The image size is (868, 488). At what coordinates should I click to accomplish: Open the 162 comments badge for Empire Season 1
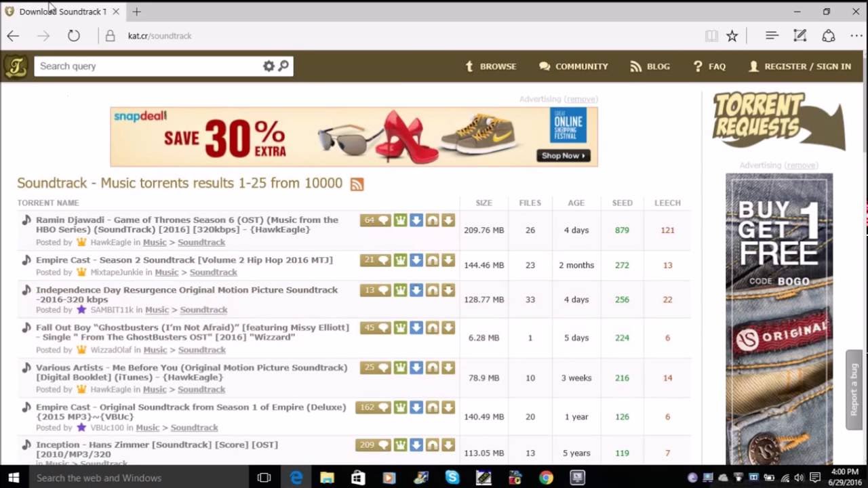(x=374, y=408)
